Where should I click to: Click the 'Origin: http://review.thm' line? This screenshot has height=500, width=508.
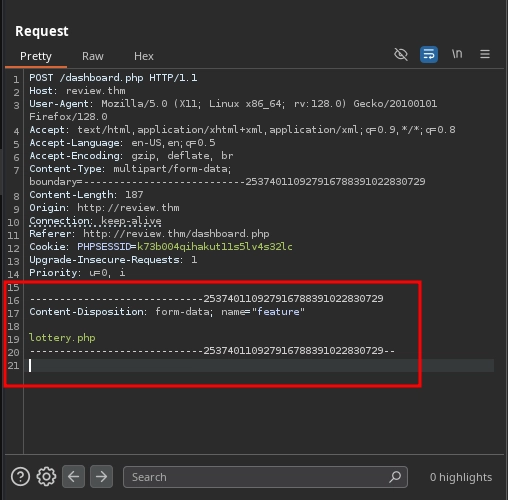point(104,208)
